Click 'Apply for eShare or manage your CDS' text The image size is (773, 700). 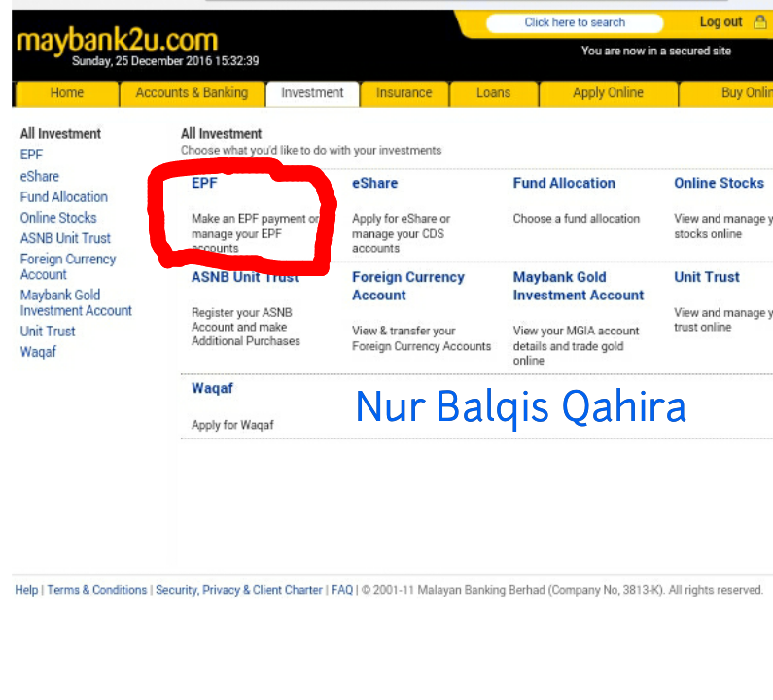click(401, 233)
